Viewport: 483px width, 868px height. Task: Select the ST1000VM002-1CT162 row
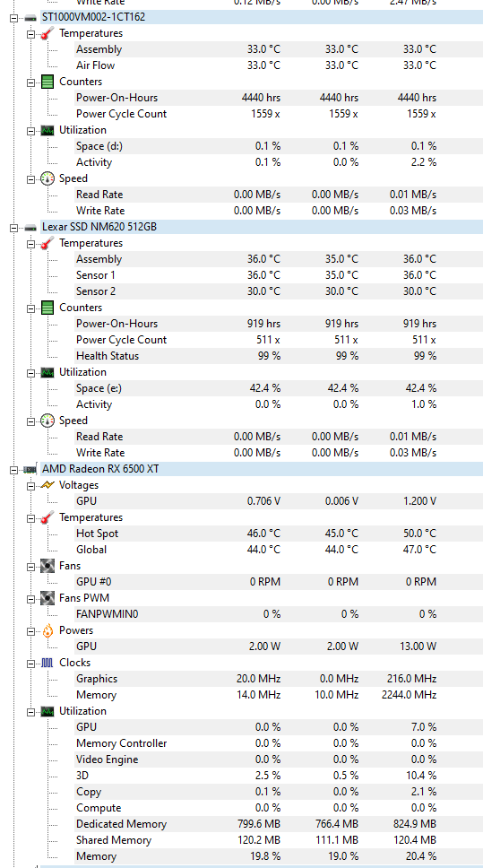[x=261, y=17]
